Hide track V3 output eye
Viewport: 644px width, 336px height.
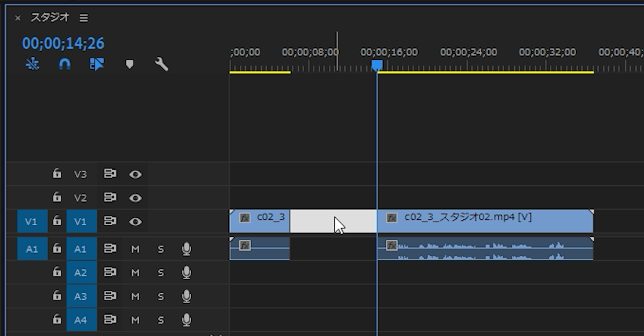coord(136,174)
